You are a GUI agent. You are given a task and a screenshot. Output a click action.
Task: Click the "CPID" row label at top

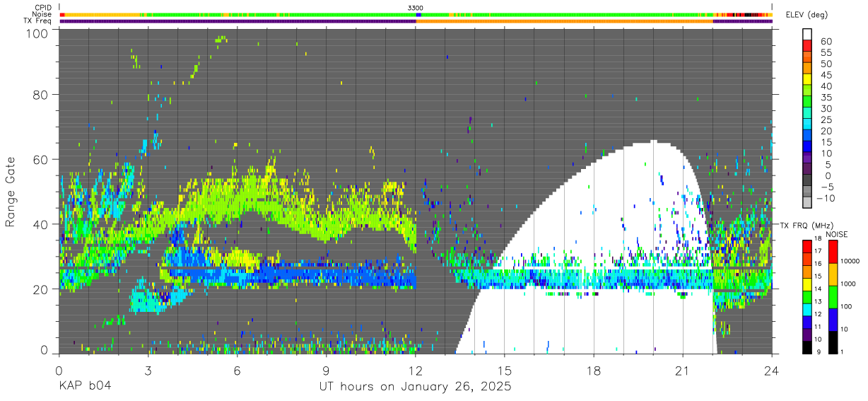click(42, 7)
